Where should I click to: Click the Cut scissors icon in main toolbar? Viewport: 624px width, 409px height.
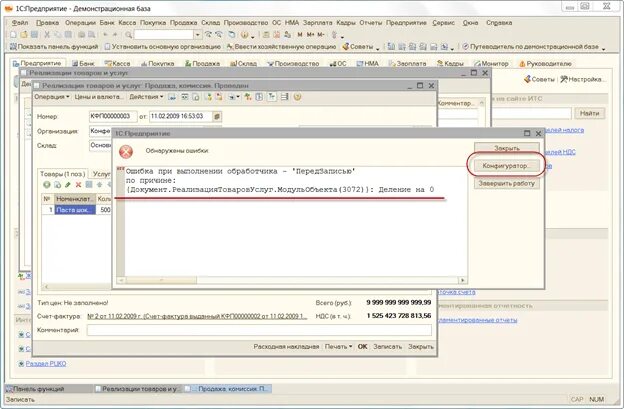(47, 35)
